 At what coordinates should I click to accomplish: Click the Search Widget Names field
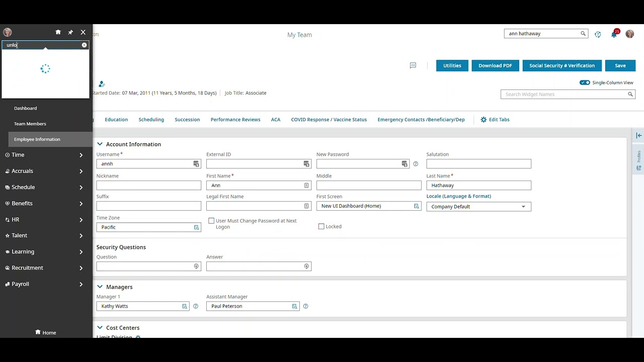pyautogui.click(x=563, y=95)
